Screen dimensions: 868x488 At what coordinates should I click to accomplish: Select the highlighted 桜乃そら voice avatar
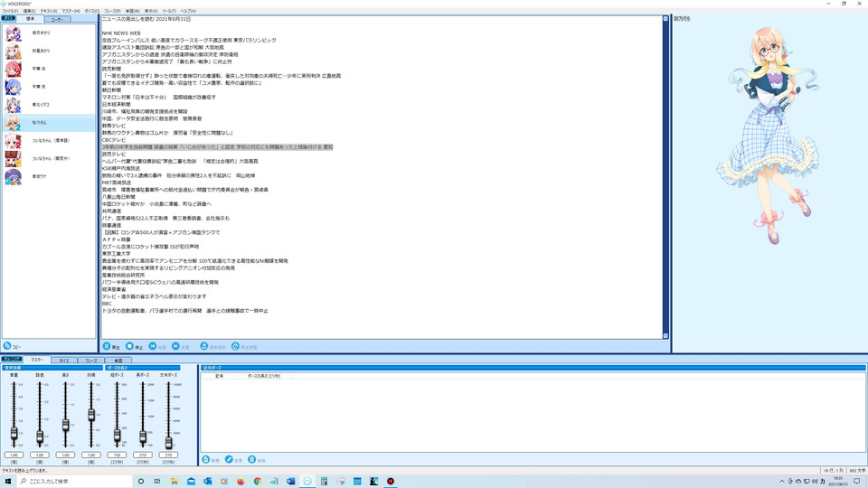point(14,123)
